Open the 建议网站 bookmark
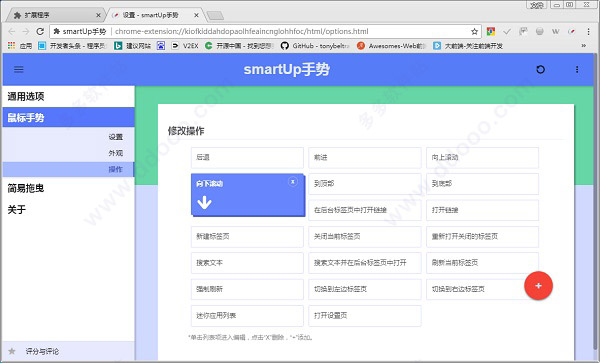Viewport: 600px width, 363px height. pos(132,46)
